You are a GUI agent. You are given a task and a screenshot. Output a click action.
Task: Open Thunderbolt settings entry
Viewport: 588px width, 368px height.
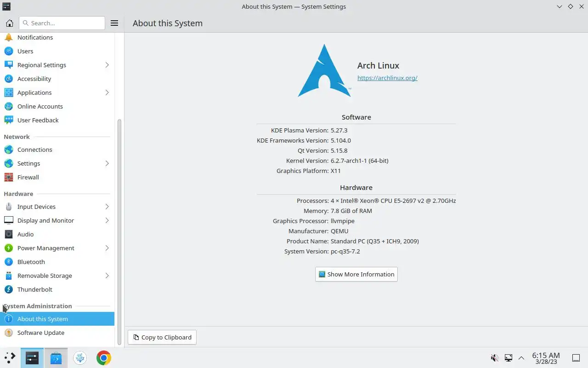click(x=57, y=289)
